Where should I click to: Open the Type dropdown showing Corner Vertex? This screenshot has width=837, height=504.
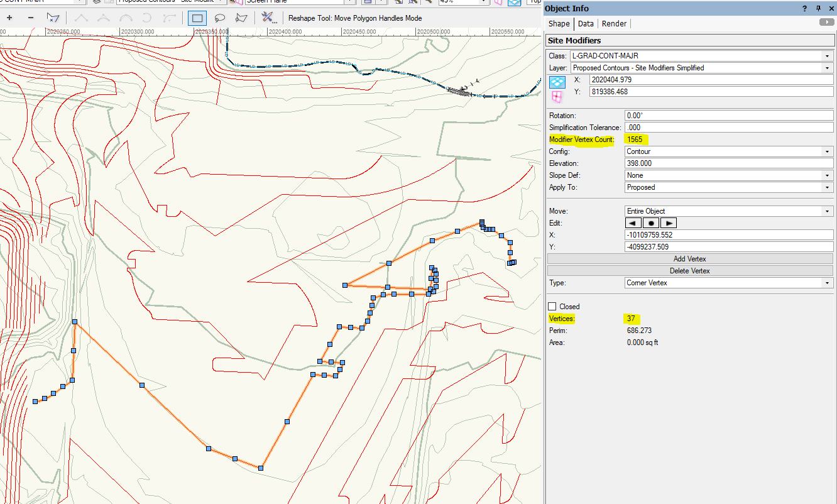(728, 283)
